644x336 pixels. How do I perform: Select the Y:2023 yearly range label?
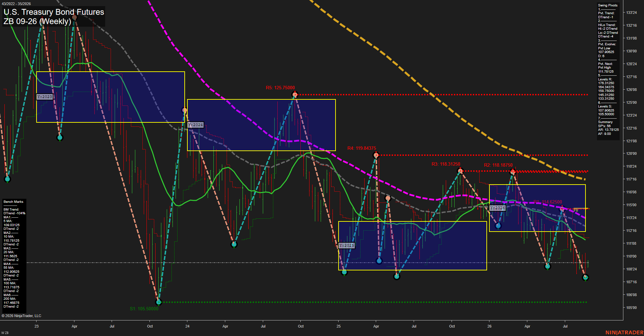click(45, 97)
